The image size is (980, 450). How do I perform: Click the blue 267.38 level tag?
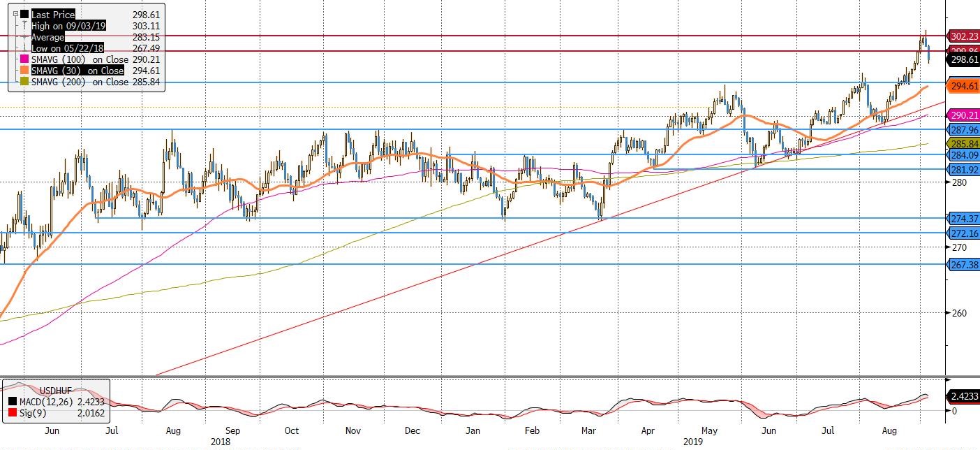[964, 264]
